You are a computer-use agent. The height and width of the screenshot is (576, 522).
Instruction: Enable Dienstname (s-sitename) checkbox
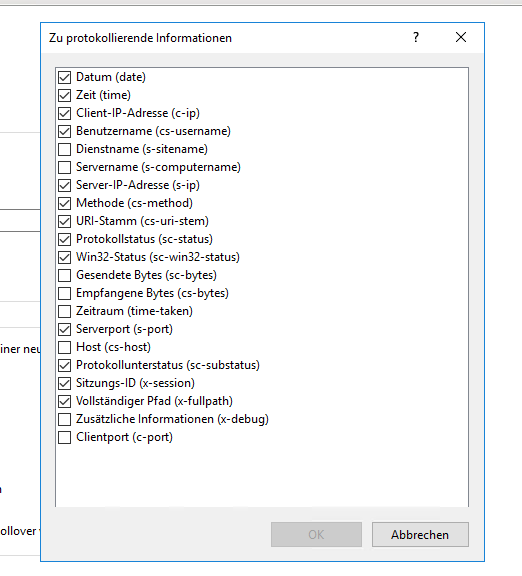point(65,149)
